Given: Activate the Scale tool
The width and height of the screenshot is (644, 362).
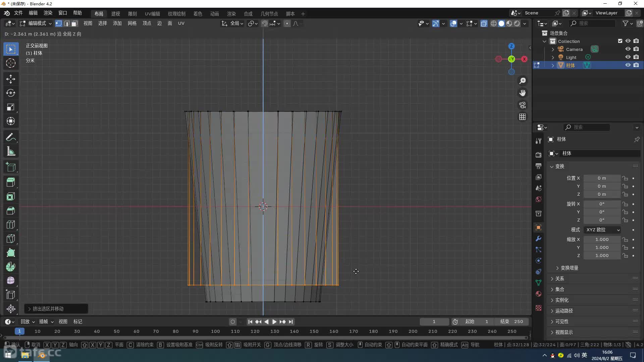Looking at the screenshot, I should pos(11,107).
